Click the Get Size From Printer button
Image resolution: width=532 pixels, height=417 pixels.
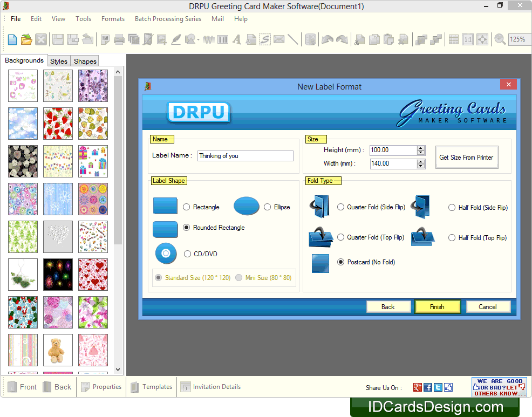point(466,157)
